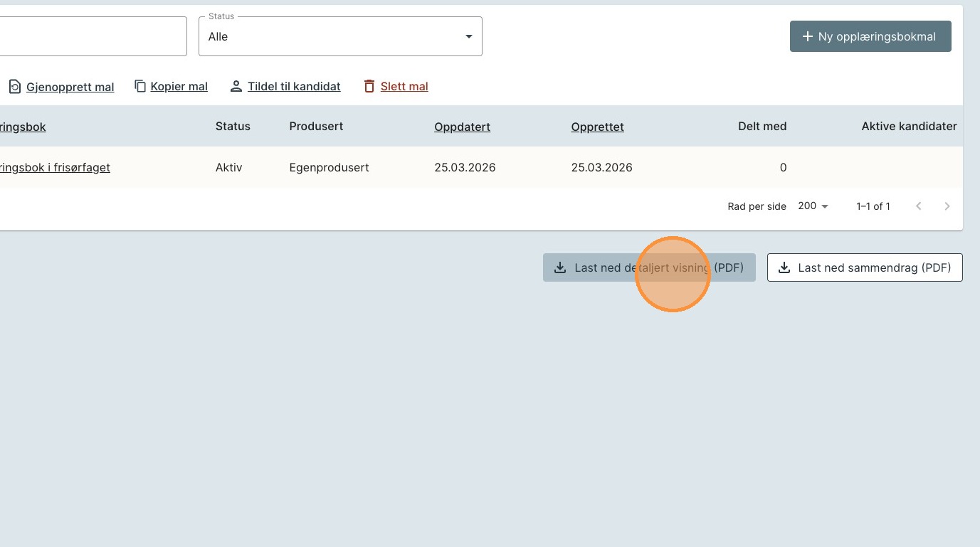Viewport: 980px width, 547px height.
Task: Expand the Rad per side 200 selector
Action: (x=813, y=206)
